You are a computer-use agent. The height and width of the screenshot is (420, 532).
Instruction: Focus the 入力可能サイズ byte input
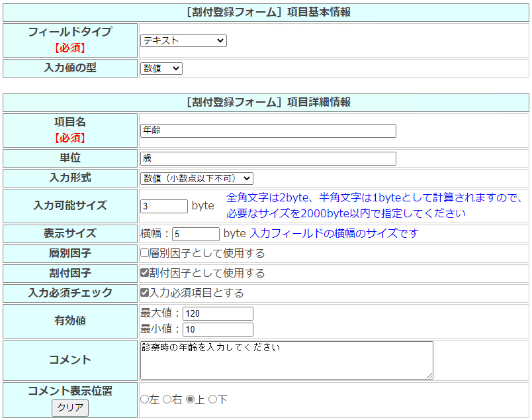click(x=164, y=206)
